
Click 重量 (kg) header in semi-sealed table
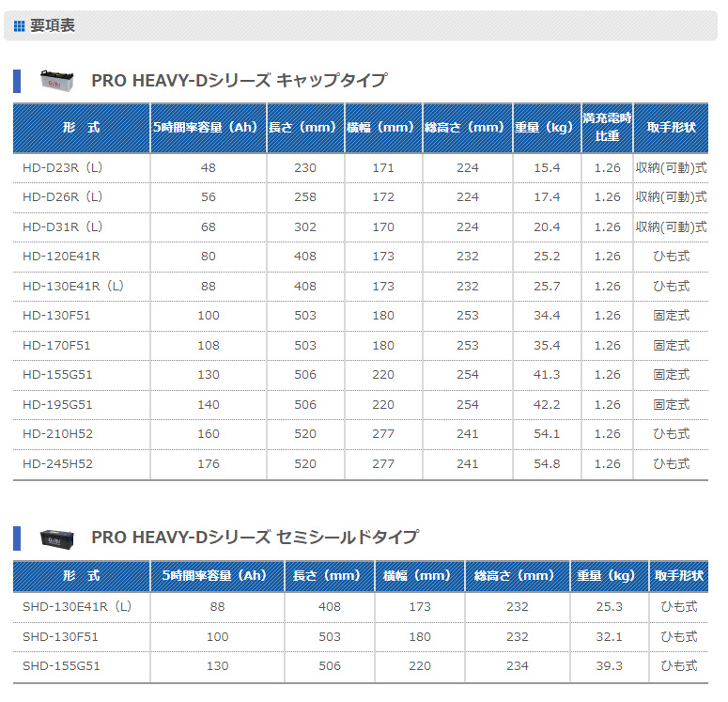pyautogui.click(x=609, y=576)
